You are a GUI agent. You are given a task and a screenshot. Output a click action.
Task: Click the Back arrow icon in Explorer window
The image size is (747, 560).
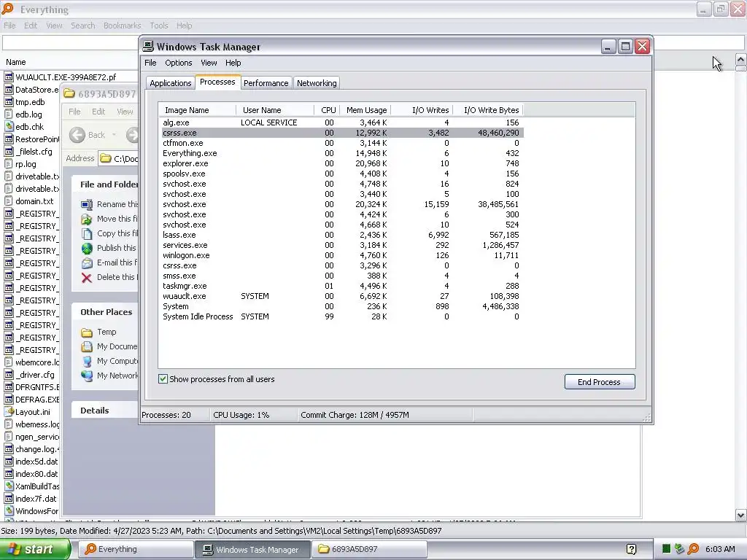77,135
